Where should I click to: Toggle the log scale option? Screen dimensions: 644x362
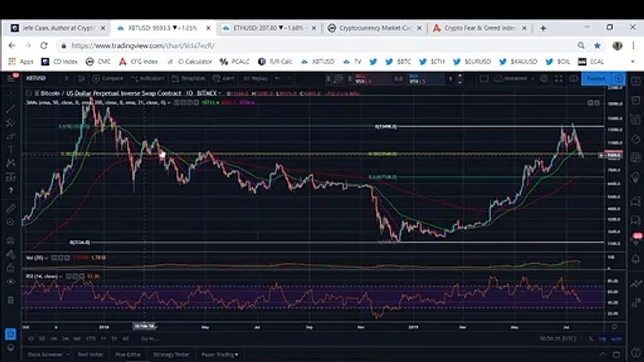point(602,339)
